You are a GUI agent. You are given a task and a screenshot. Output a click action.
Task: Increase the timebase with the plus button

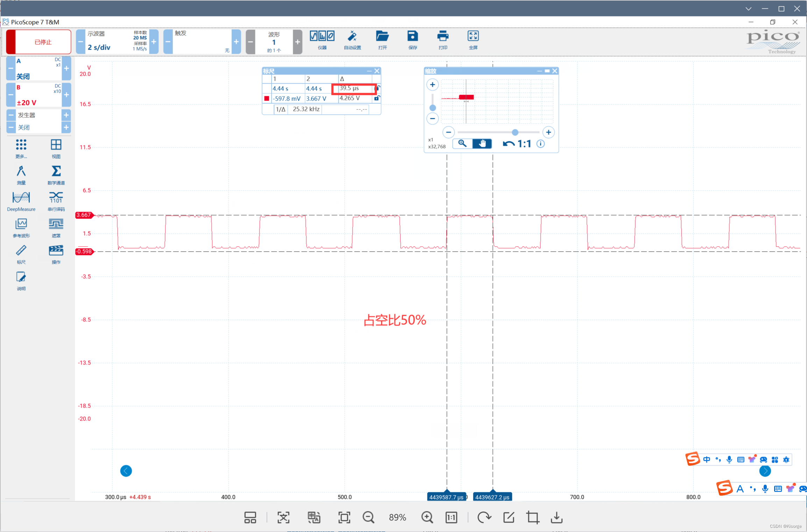(x=154, y=42)
